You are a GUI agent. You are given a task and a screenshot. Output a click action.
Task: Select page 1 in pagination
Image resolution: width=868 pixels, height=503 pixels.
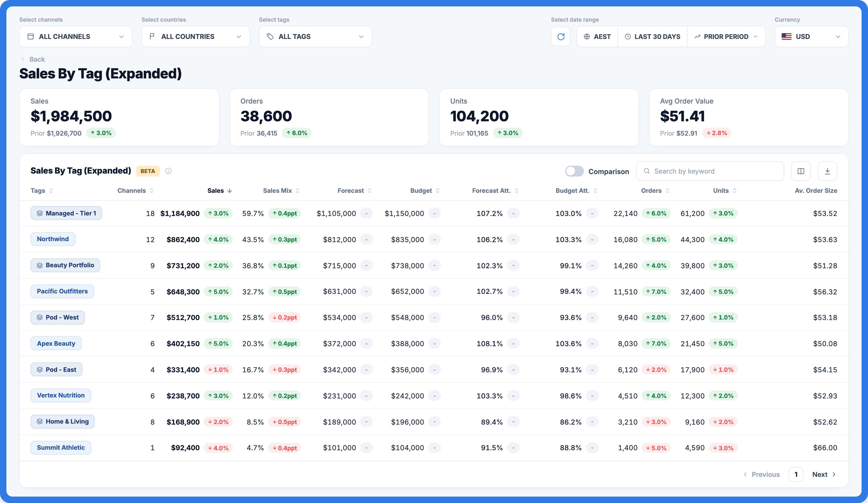(x=796, y=474)
